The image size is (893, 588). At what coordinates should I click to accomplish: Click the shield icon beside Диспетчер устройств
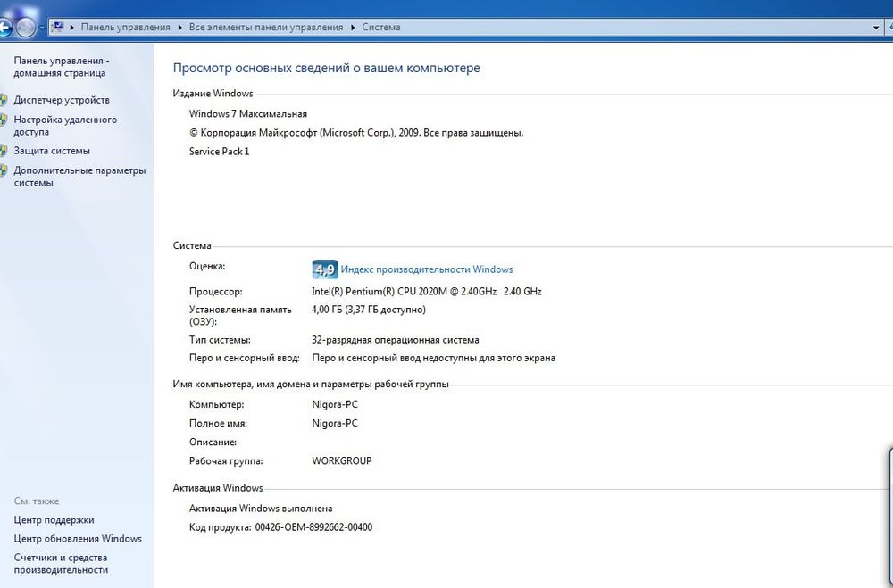4,100
